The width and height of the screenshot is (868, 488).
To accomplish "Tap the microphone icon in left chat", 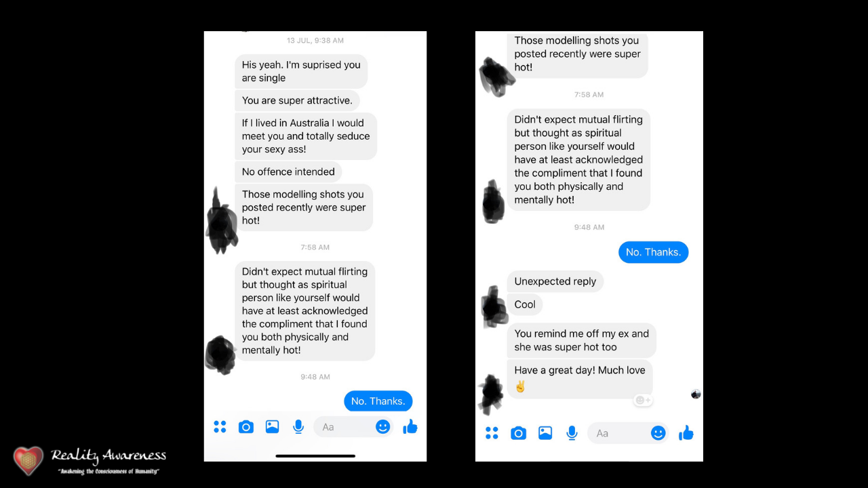I will [x=298, y=427].
